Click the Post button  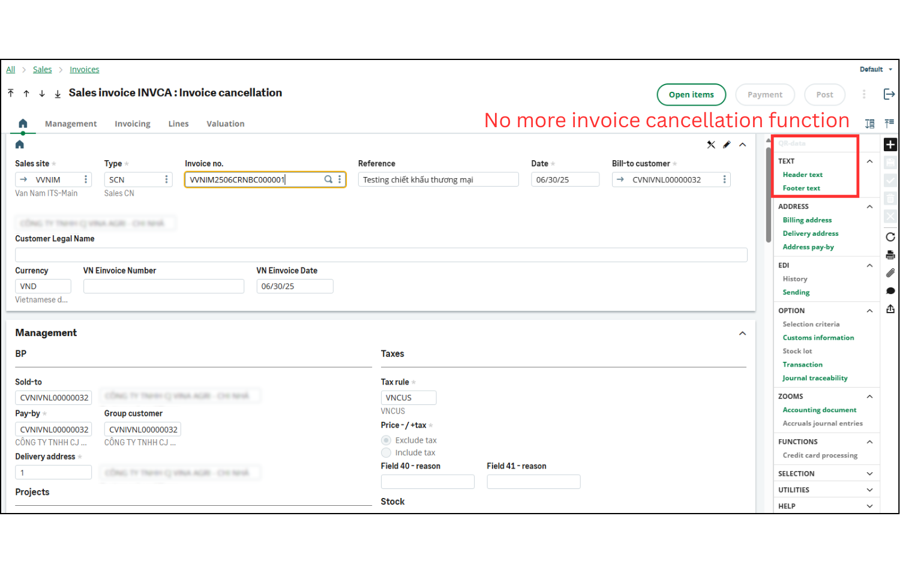tap(824, 95)
